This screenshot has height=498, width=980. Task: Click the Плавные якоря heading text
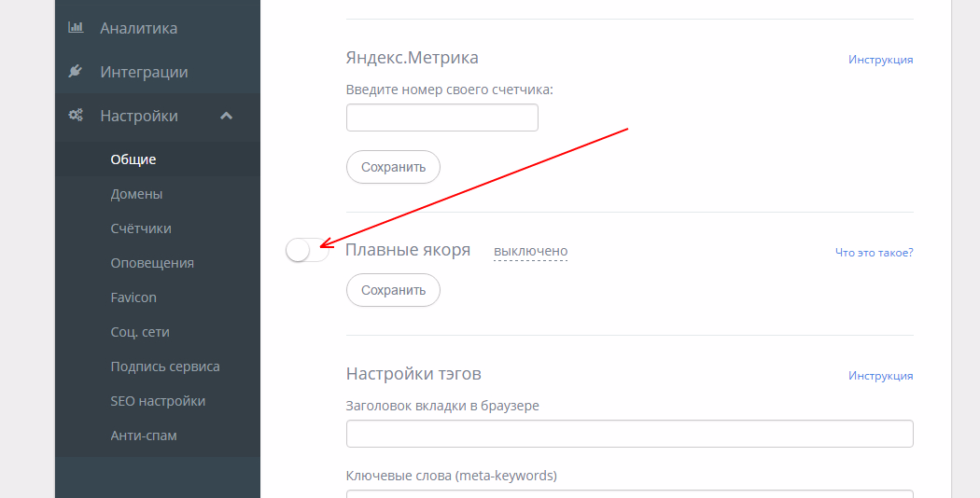coord(408,250)
